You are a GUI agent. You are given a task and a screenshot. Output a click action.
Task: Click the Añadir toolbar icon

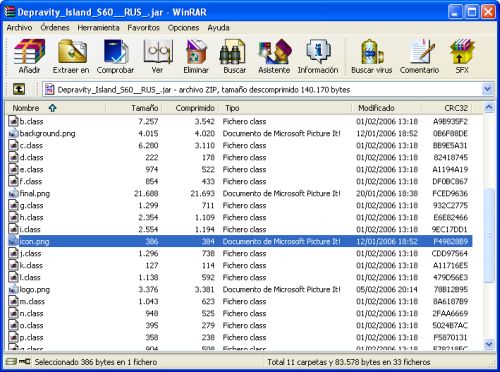[x=29, y=52]
